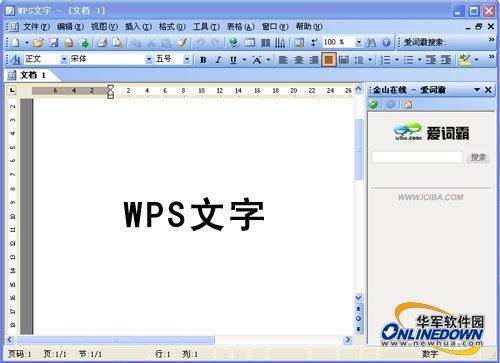This screenshot has height=363, width=500.
Task: Expand the line spacing dropdown arrow
Action: (x=370, y=60)
